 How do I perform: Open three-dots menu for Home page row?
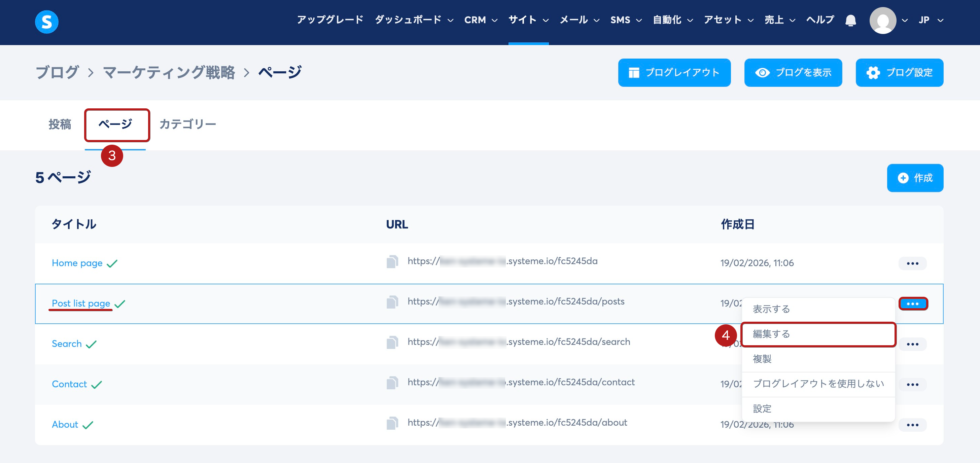click(x=912, y=263)
